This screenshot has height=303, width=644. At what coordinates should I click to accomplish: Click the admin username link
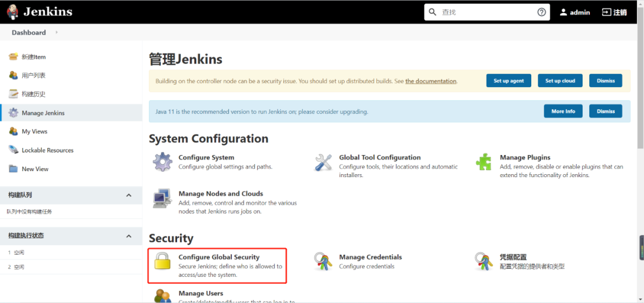(x=580, y=13)
